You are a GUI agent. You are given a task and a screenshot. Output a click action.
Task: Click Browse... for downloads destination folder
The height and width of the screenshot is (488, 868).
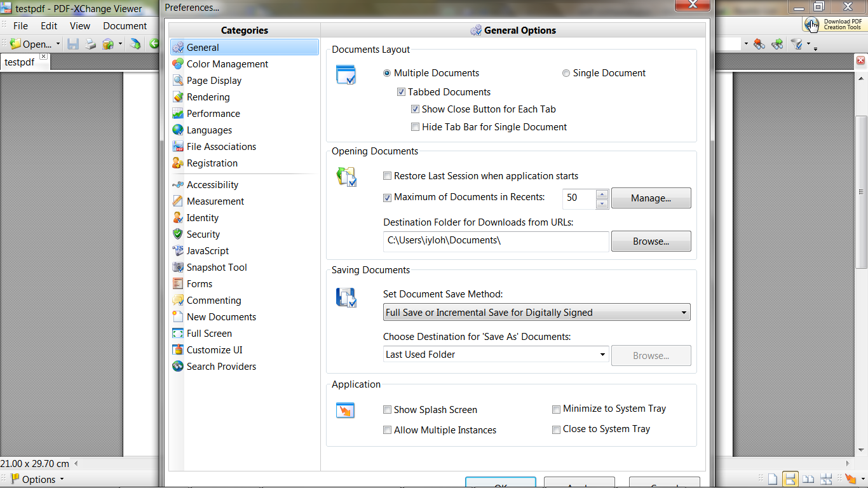tap(651, 241)
